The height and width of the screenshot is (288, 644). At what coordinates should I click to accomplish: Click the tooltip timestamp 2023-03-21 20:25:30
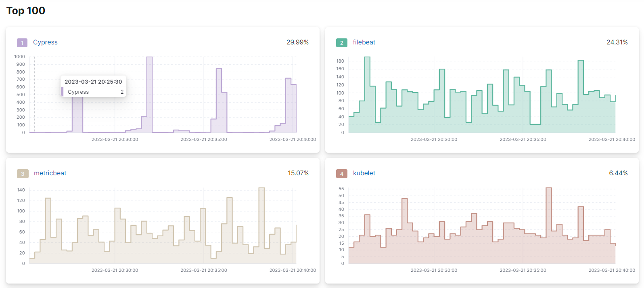[93, 82]
